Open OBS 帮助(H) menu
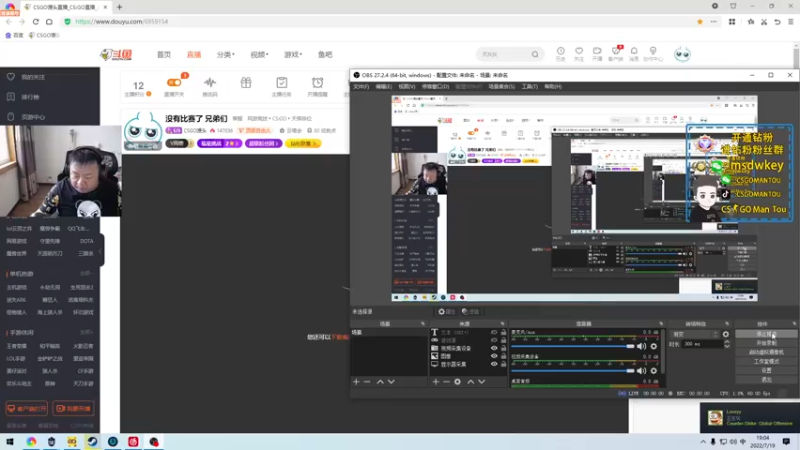The width and height of the screenshot is (800, 450). coord(553,87)
